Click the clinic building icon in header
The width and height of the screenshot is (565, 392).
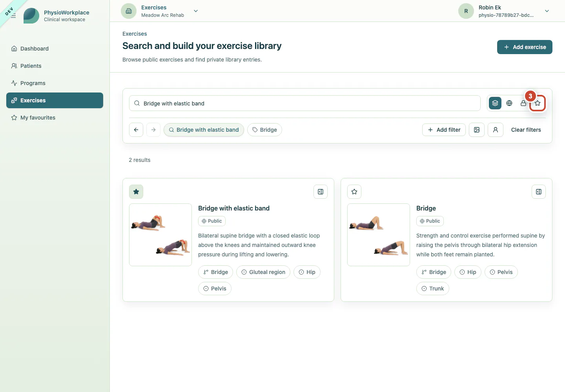[x=129, y=11]
